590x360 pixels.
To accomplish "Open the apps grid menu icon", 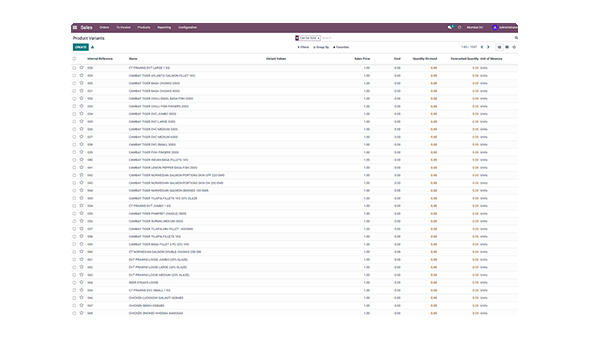I will [x=75, y=27].
